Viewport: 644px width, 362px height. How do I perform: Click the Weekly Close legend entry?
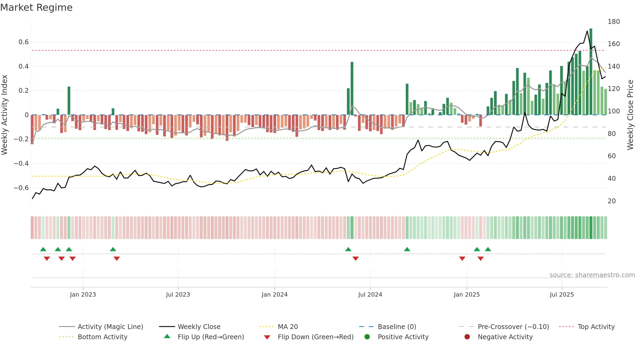[190, 327]
